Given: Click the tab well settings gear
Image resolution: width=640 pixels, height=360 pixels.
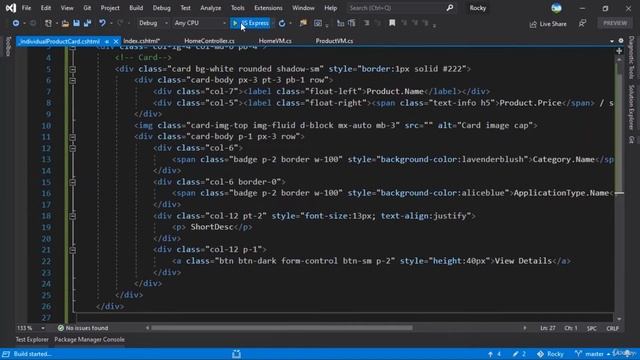Looking at the screenshot, I should coord(621,41).
